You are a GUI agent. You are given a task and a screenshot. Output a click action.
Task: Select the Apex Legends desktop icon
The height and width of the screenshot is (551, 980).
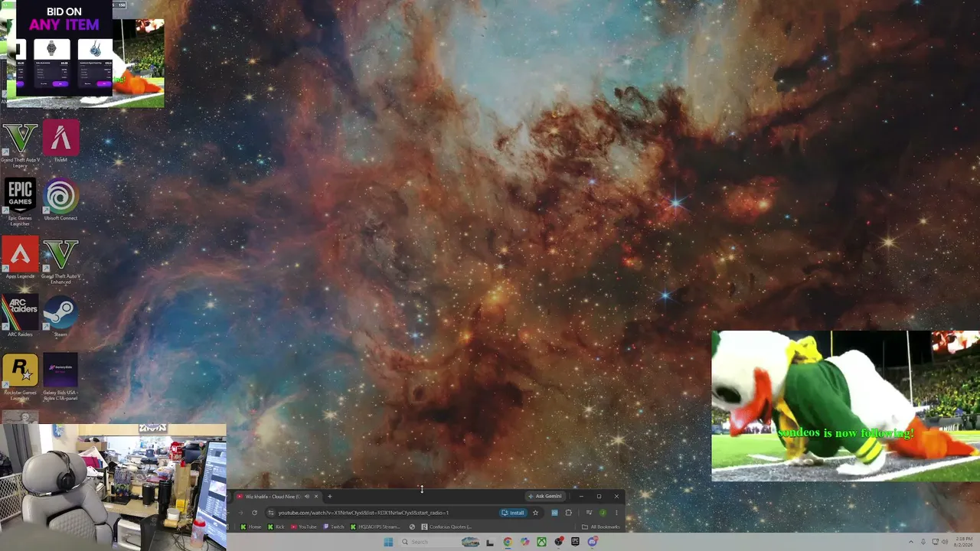(x=20, y=259)
